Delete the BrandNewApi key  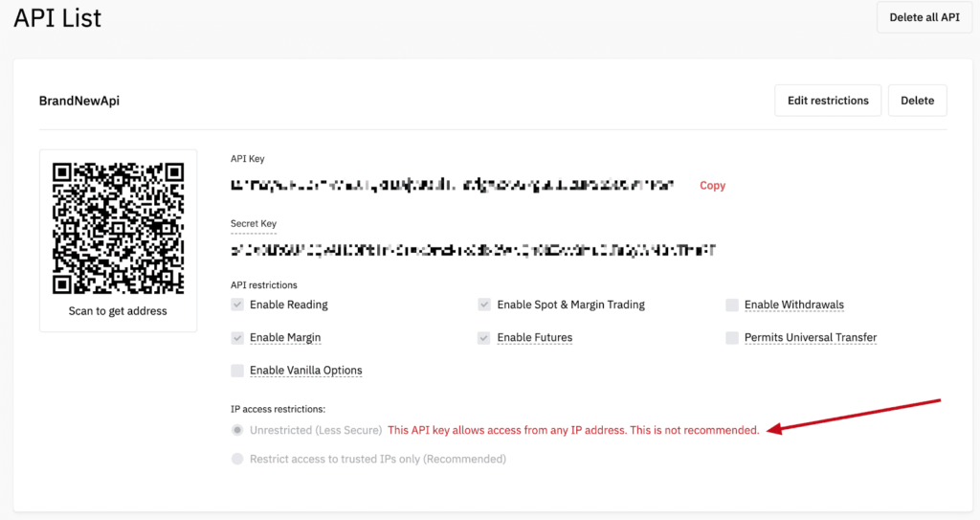click(917, 101)
